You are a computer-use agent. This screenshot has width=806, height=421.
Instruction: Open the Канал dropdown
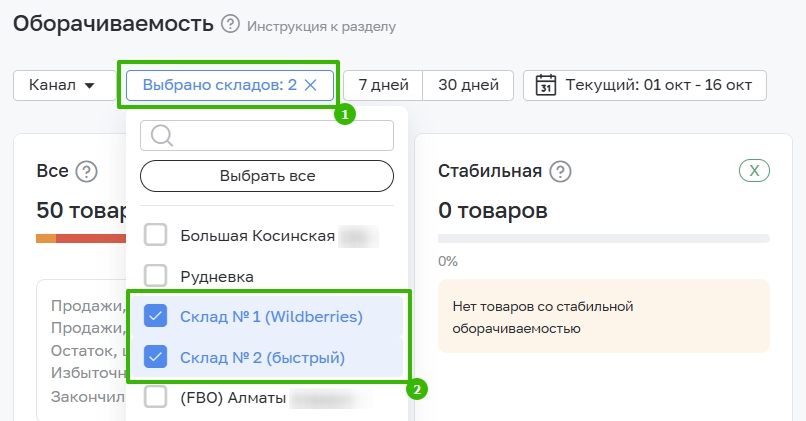pyautogui.click(x=62, y=85)
